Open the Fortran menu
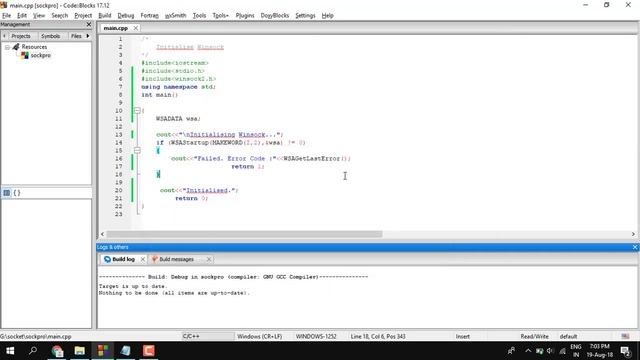 point(149,16)
